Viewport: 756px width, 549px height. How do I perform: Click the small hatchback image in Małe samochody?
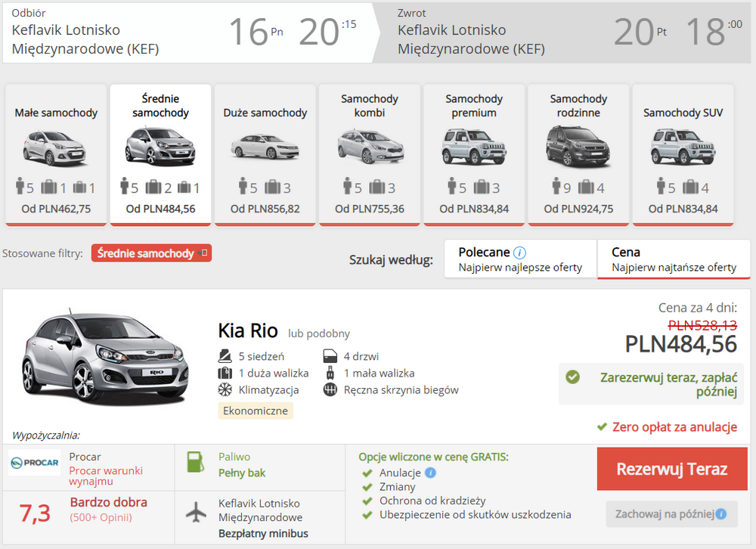[x=54, y=148]
